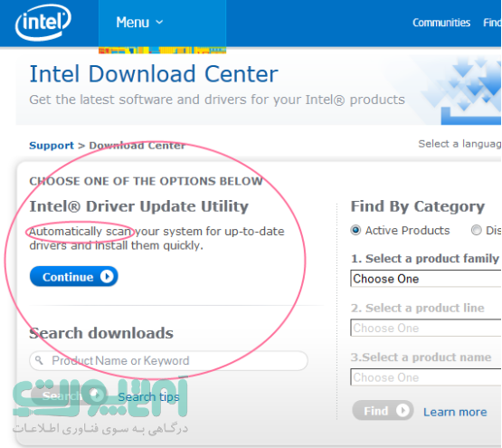Click the Select a language option
The image size is (502, 448).
click(x=459, y=144)
